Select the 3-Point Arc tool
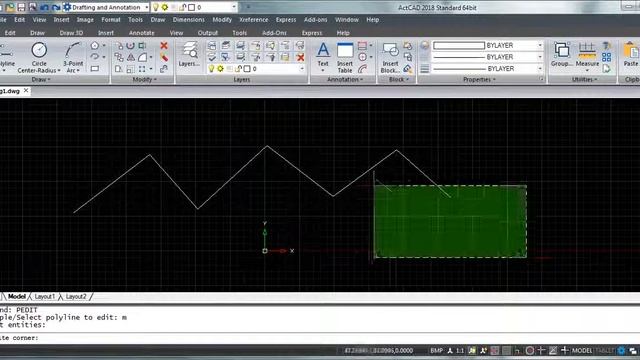Screen dimensions: 640x360 pos(73,57)
